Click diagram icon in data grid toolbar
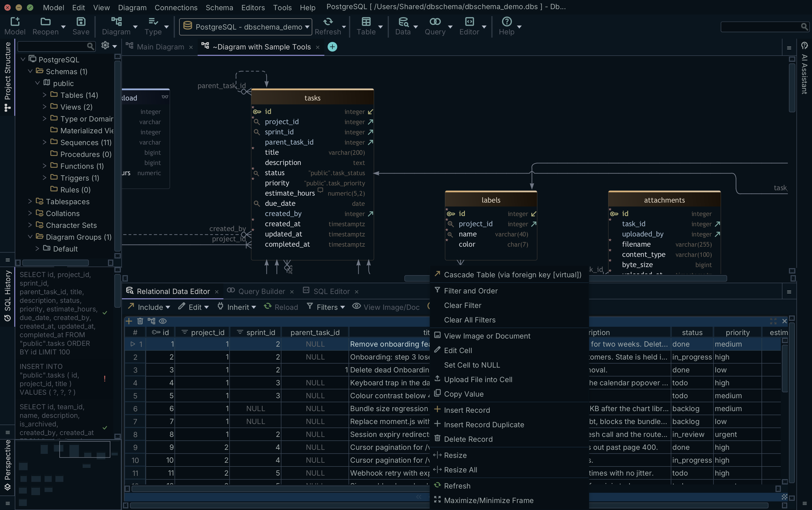Screen dimensions: 812x510 (151, 321)
